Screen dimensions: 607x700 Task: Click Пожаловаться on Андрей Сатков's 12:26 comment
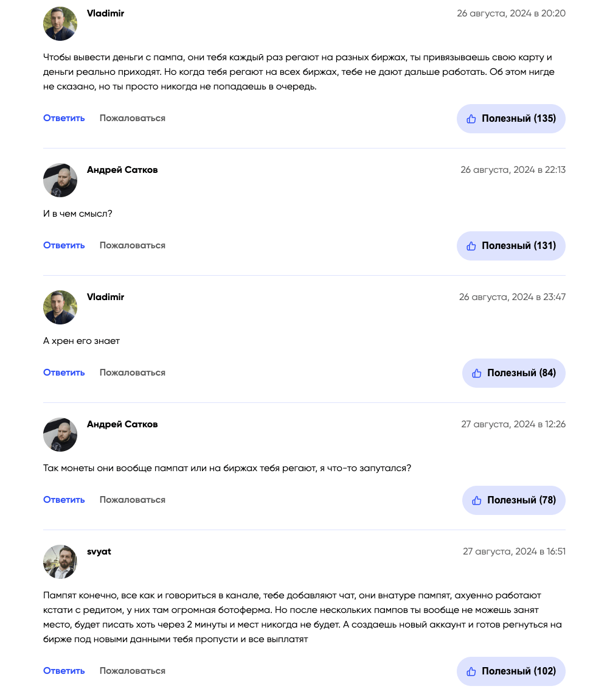coord(133,500)
